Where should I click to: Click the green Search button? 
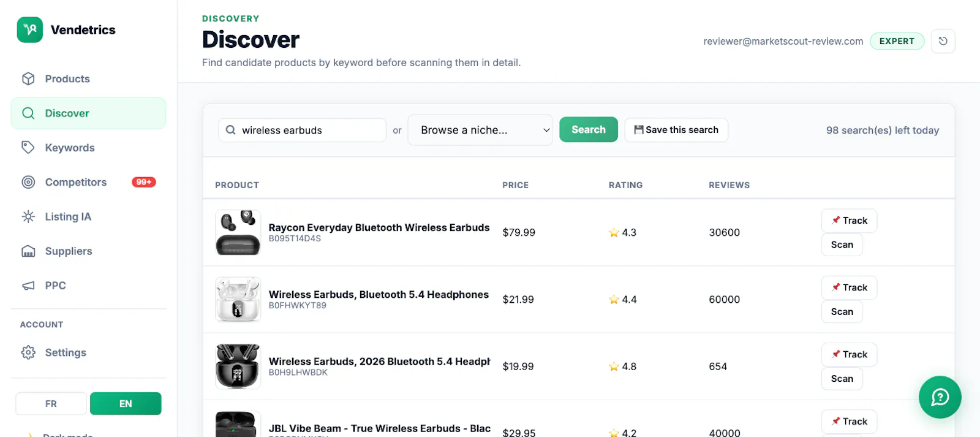(589, 129)
